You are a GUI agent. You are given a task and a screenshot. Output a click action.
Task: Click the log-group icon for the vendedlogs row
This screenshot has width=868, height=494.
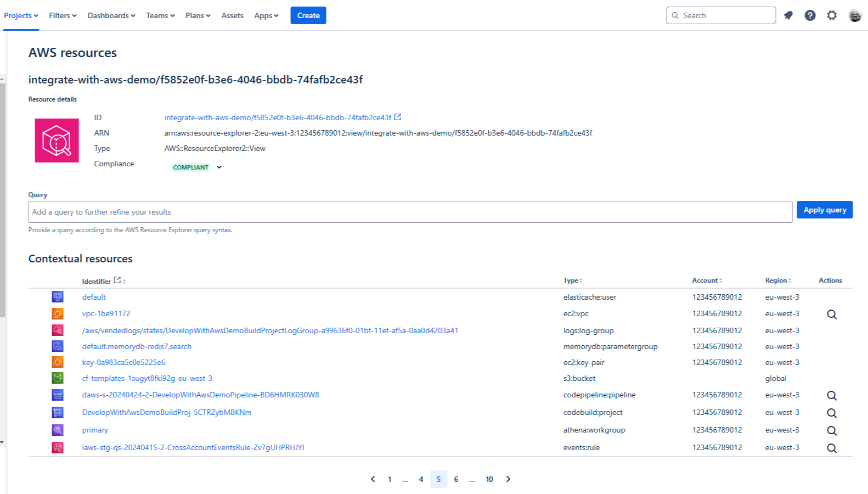pos(58,330)
